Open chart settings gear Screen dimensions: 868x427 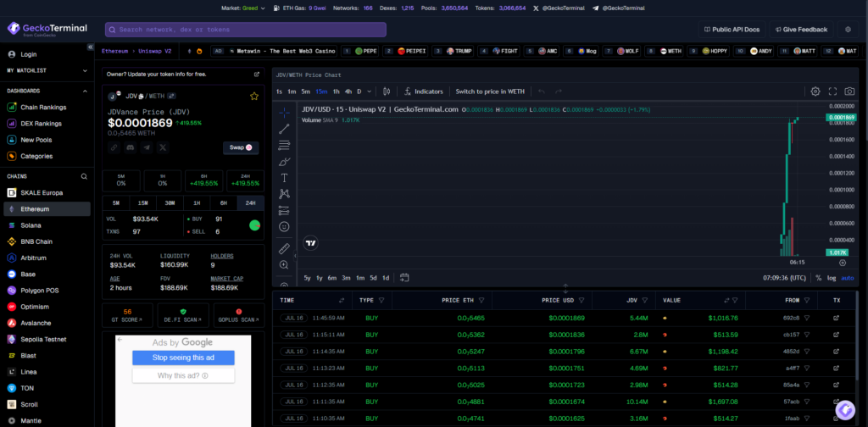point(815,91)
